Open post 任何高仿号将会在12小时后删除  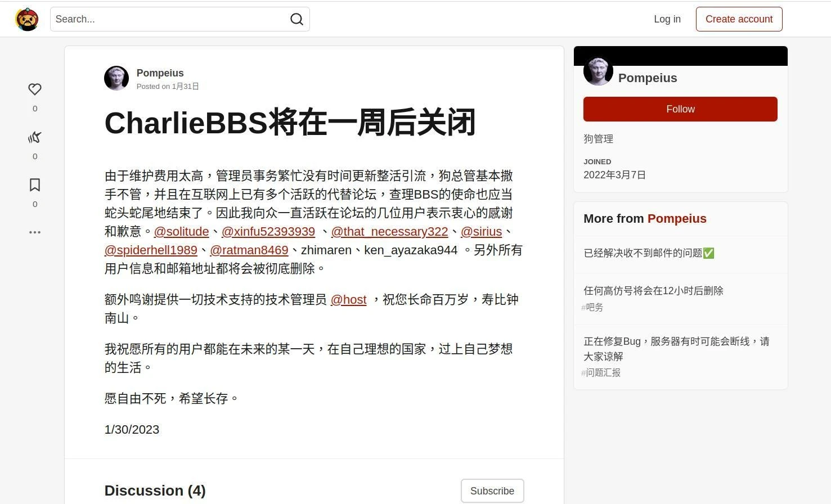[653, 291]
